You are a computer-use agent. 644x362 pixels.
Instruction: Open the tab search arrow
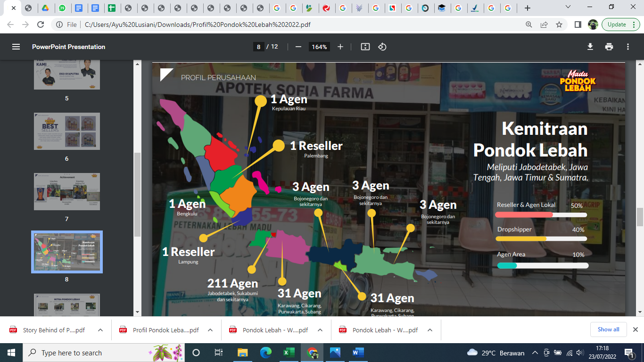pos(568,7)
